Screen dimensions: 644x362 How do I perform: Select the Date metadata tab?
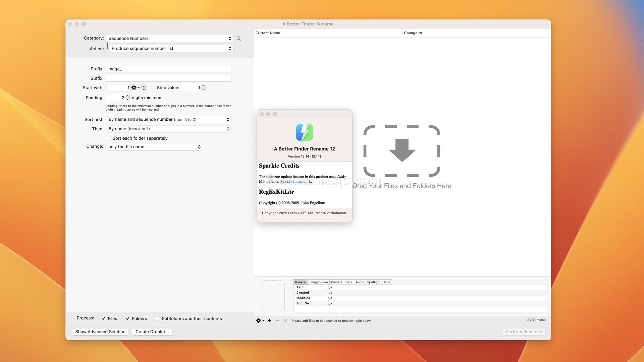click(349, 282)
